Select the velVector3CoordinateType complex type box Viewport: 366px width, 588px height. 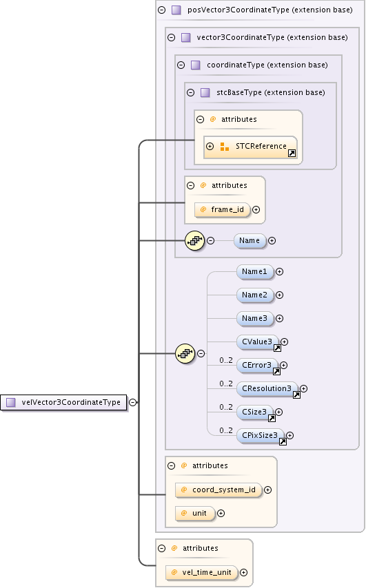click(x=63, y=403)
